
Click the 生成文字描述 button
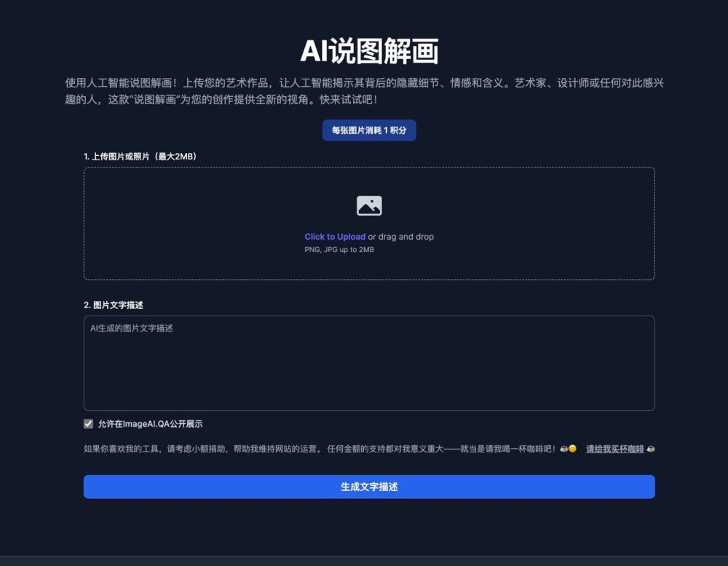[369, 487]
